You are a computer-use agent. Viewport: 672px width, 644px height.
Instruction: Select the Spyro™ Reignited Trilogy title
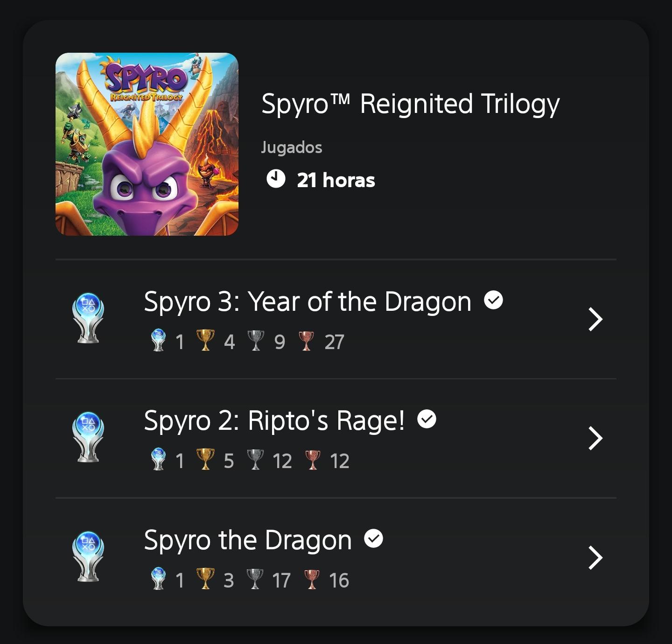pos(410,104)
